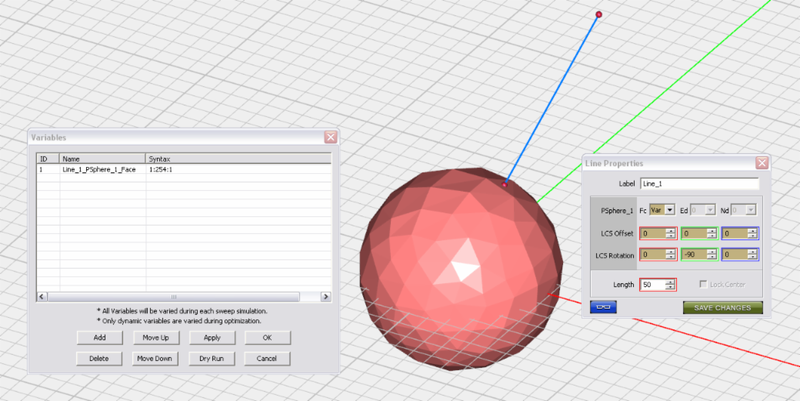The width and height of the screenshot is (800, 401).
Task: Click the blue glasses view icon
Action: tap(603, 307)
